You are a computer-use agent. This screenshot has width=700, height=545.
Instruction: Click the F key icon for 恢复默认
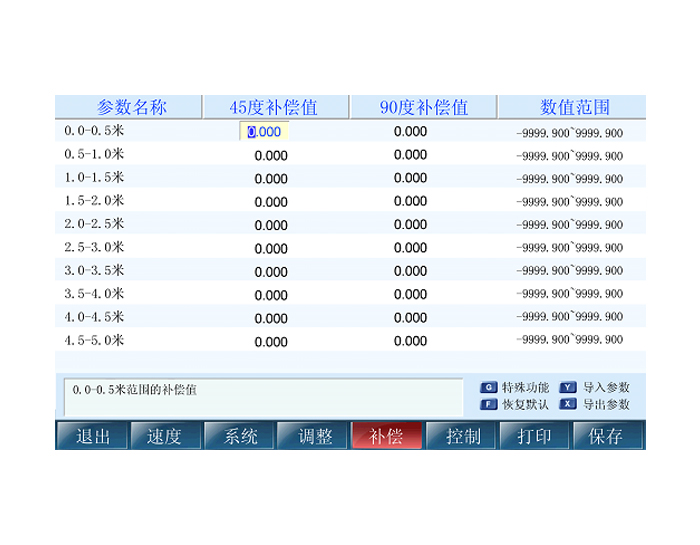pyautogui.click(x=489, y=405)
